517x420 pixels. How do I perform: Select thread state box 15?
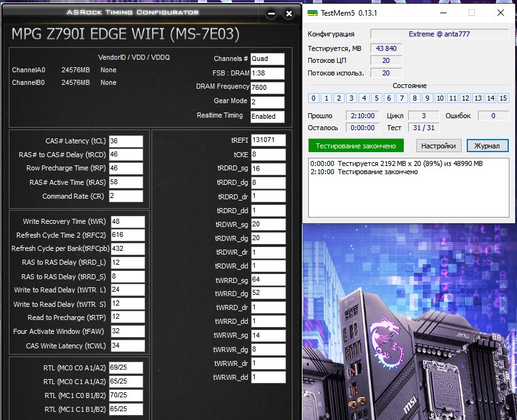(x=503, y=98)
